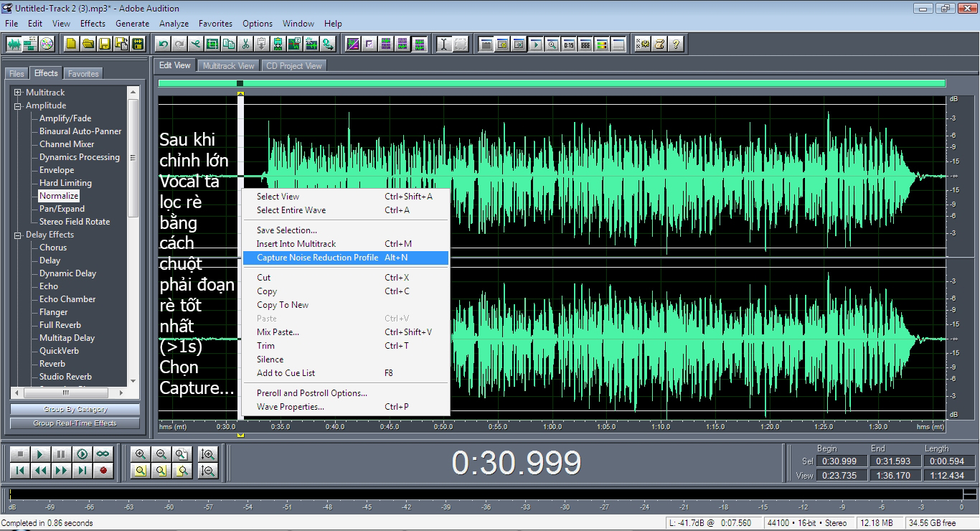Select the Normalize effect
The image size is (980, 531).
click(x=59, y=196)
